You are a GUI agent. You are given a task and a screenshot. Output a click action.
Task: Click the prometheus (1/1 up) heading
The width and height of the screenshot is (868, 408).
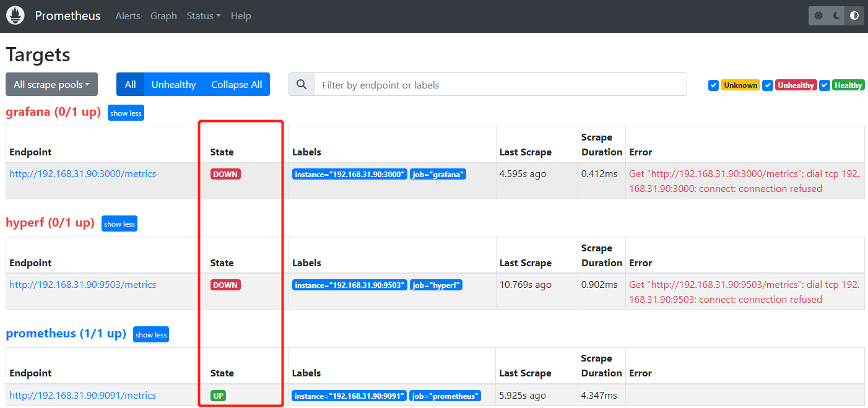tap(66, 334)
